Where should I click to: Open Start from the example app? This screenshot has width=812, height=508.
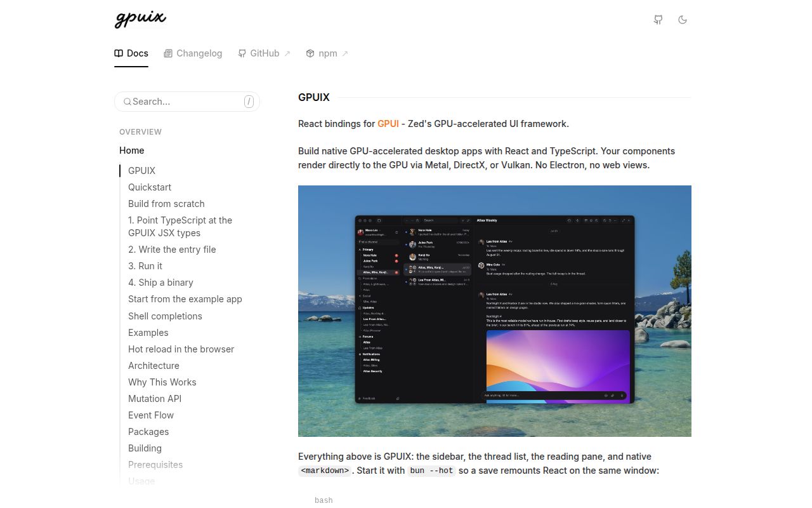(185, 299)
